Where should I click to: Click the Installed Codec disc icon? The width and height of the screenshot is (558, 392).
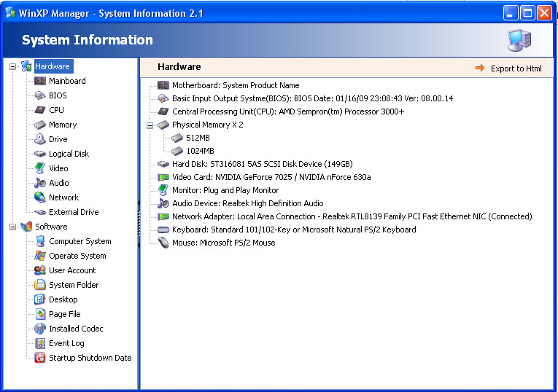[40, 329]
